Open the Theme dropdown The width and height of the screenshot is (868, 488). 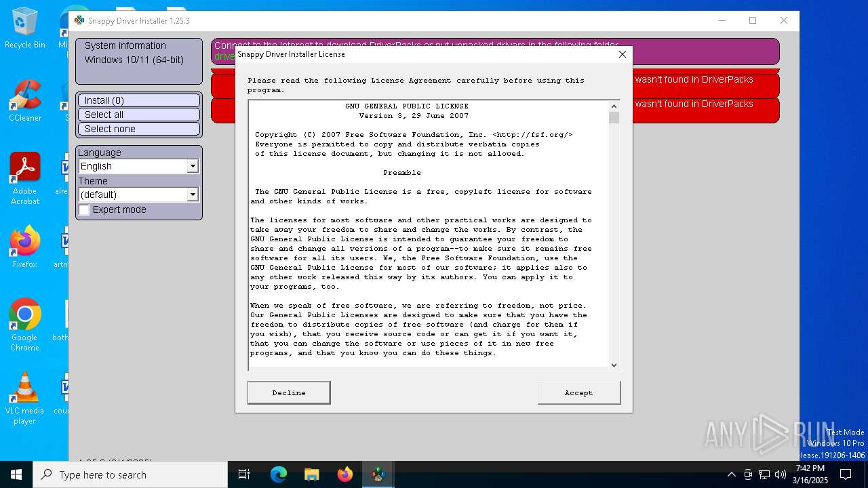(138, 195)
